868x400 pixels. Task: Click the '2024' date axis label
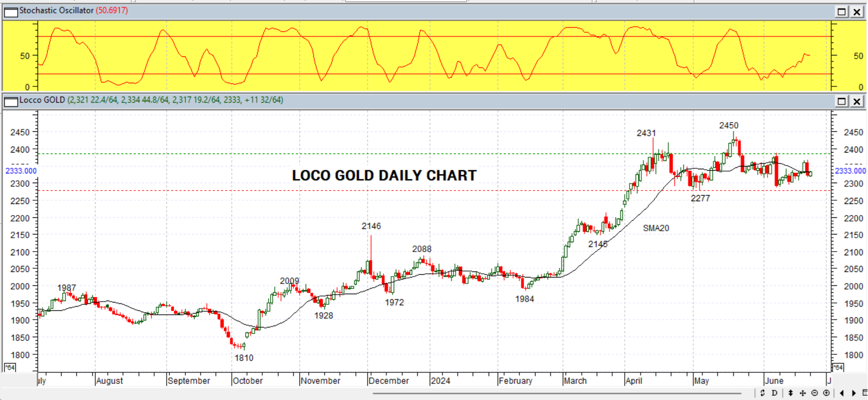pyautogui.click(x=440, y=381)
